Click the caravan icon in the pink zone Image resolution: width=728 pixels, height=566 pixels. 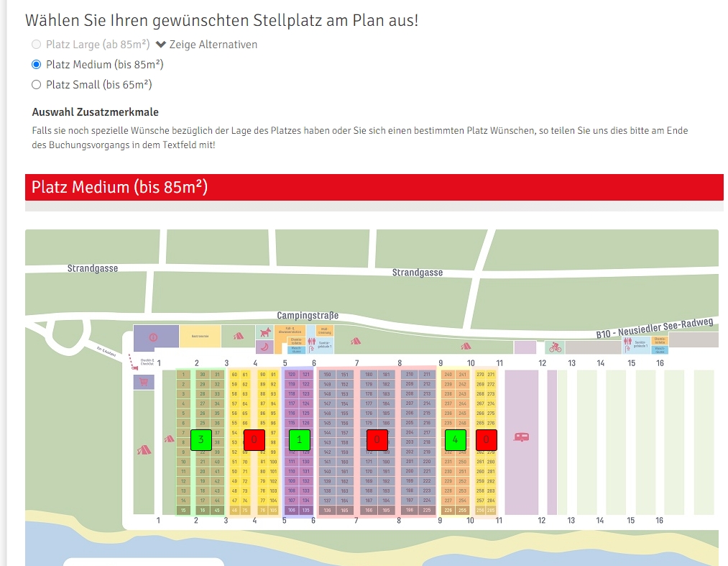[x=522, y=437]
